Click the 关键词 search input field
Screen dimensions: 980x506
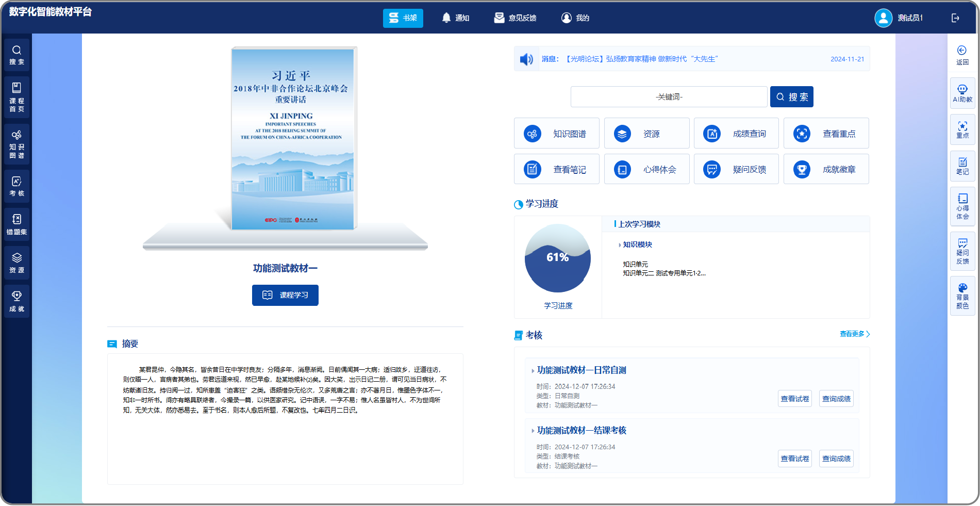(669, 97)
